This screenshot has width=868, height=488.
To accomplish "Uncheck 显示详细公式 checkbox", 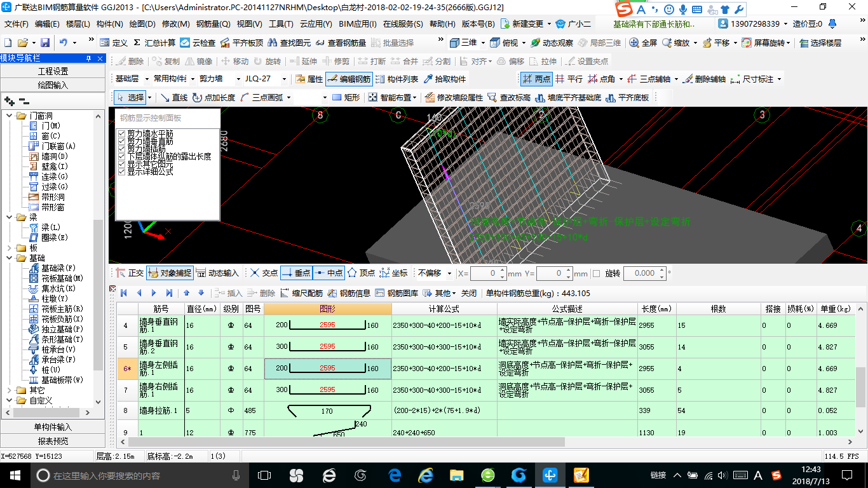I will [121, 172].
